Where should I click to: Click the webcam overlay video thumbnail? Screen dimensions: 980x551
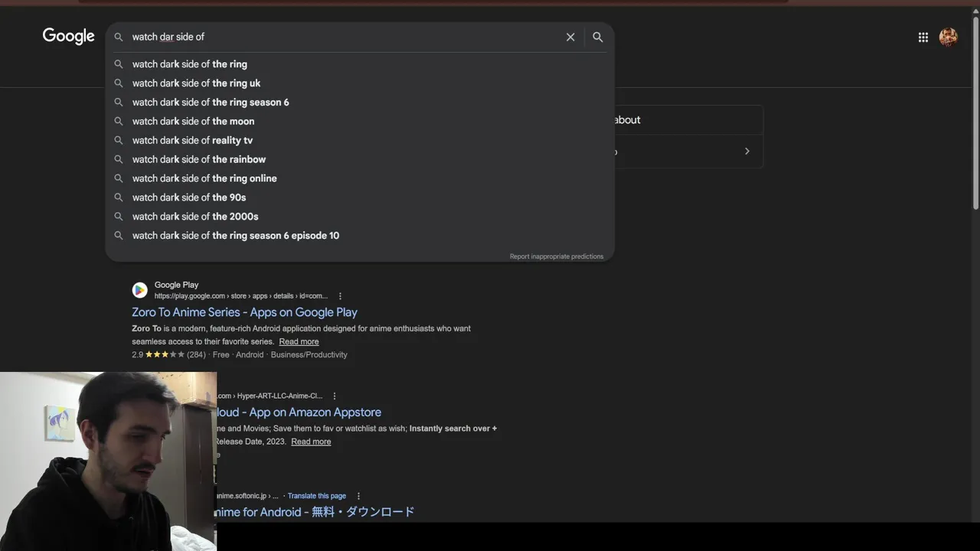click(108, 461)
